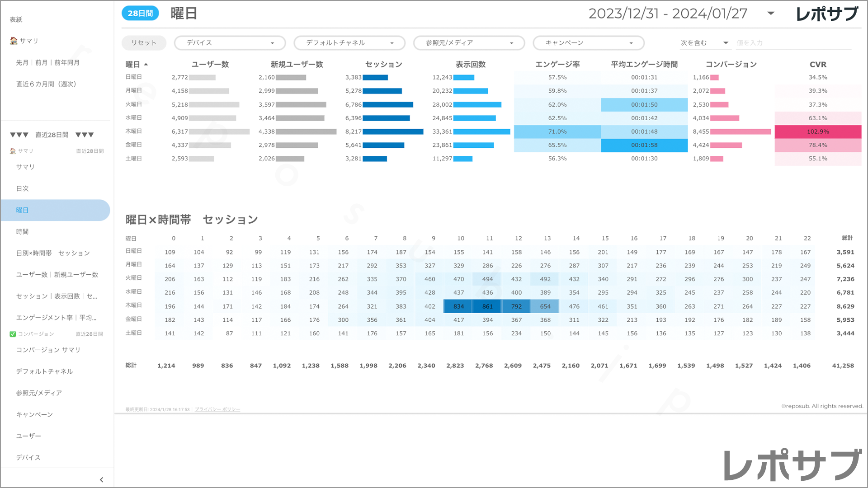868x488 pixels.
Task: Collapse sidebar with the left chevron icon
Action: [101, 479]
